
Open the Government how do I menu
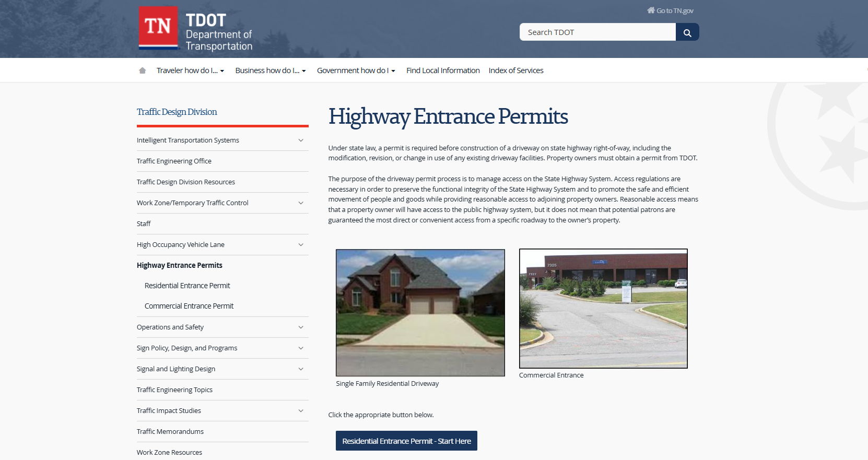click(x=356, y=70)
